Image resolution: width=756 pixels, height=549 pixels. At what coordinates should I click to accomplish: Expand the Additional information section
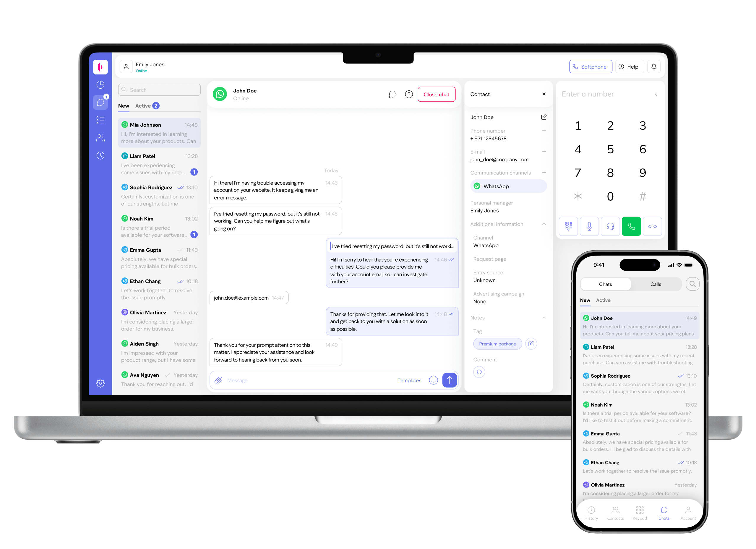545,223
